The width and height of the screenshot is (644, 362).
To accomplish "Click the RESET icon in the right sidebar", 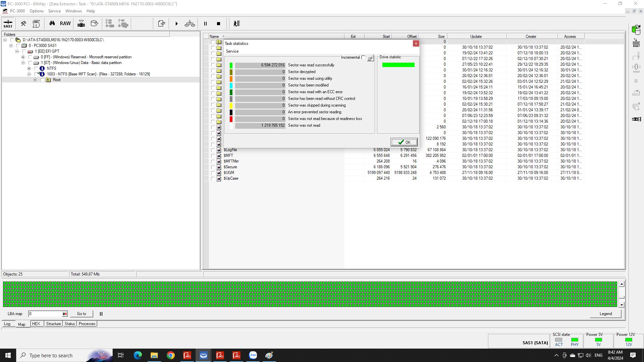I will click(x=636, y=43).
